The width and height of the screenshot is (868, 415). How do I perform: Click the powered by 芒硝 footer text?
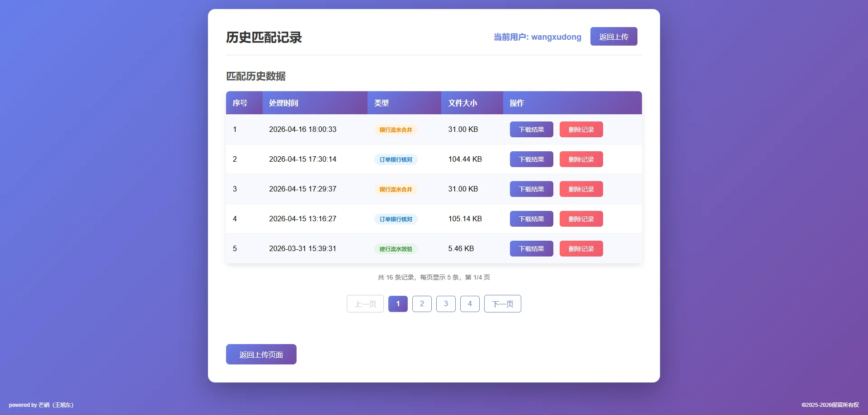(41, 405)
